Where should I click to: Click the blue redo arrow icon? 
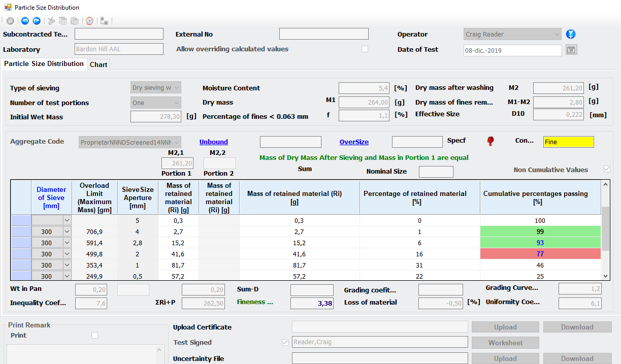click(x=37, y=21)
